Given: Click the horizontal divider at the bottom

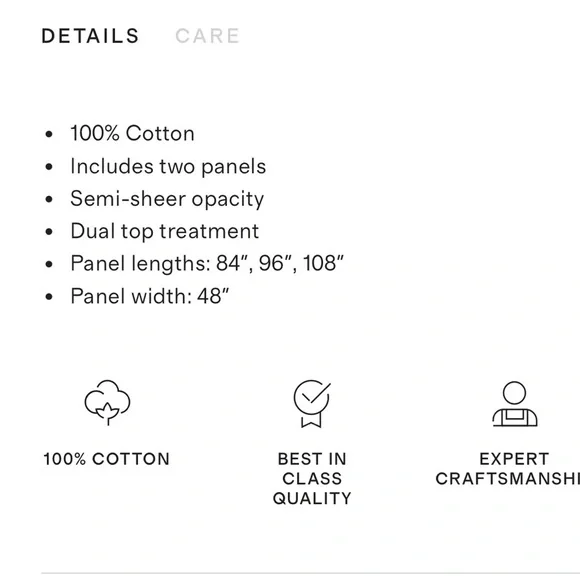Looking at the screenshot, I should click(311, 573).
